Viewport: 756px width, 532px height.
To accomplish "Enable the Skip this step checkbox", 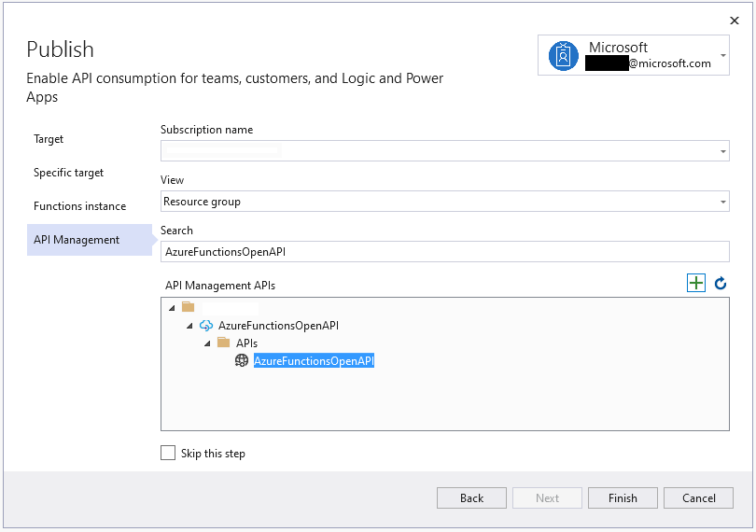I will tap(168, 453).
